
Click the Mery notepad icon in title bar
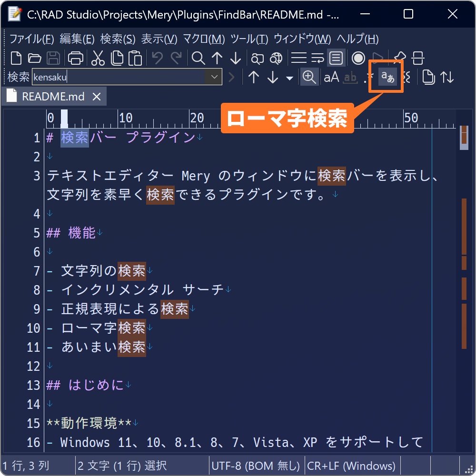15,14
